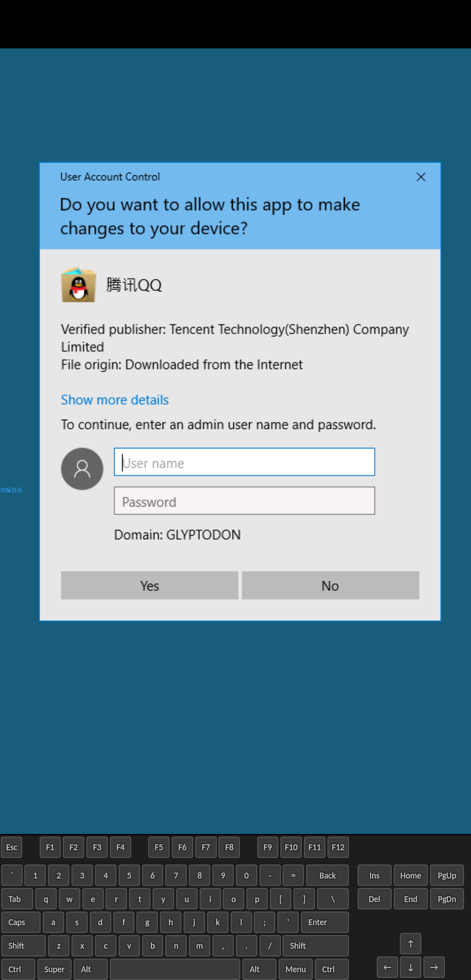The width and height of the screenshot is (471, 980).
Task: Expand Show more details
Action: [x=115, y=400]
